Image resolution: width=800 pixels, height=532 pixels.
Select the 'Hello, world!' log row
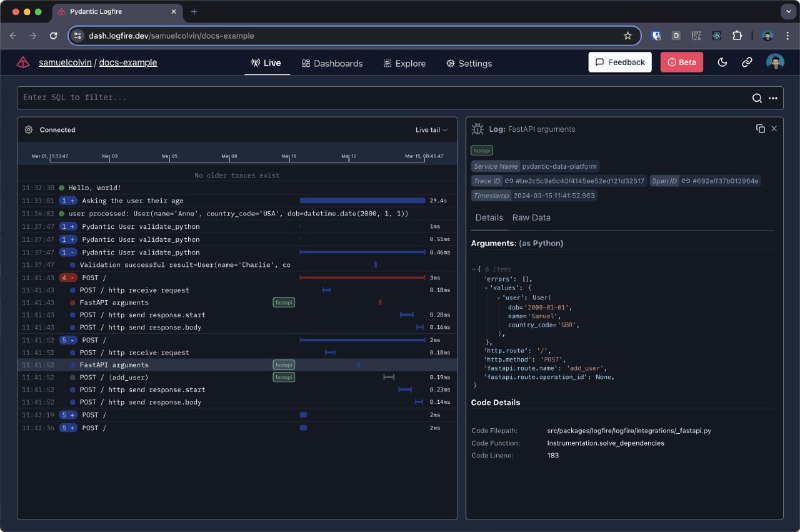[x=237, y=188]
